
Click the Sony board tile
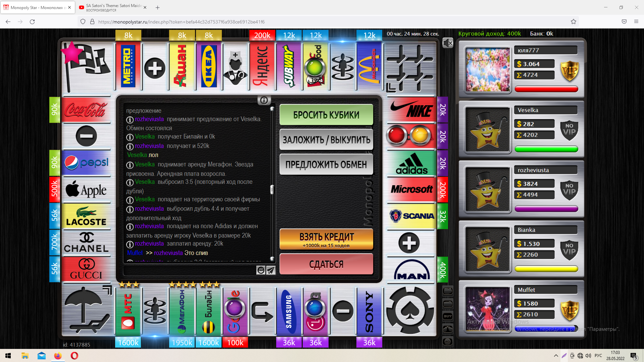click(369, 311)
